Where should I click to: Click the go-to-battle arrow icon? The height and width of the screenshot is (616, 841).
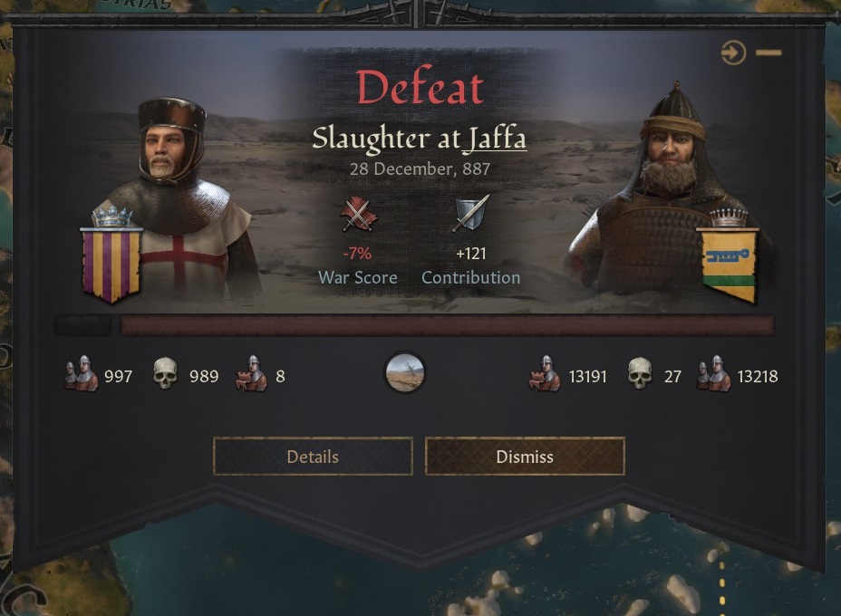point(733,53)
